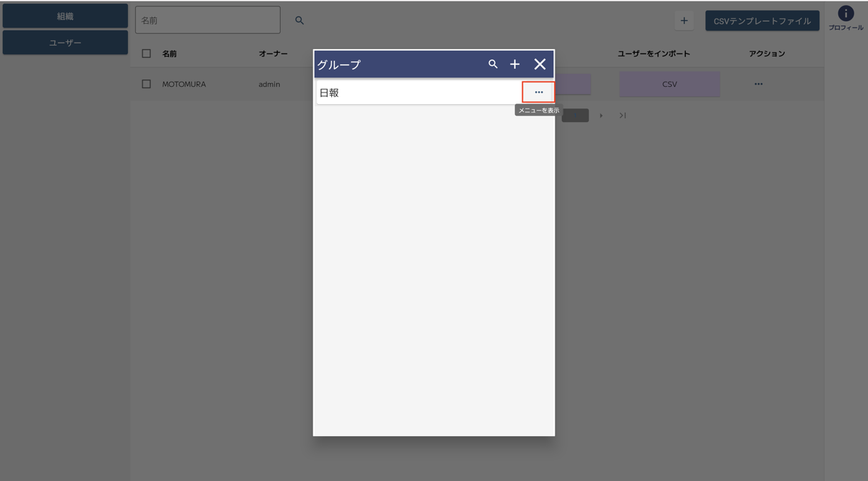Click the search icon in グループ dialog
868x481 pixels.
click(493, 64)
